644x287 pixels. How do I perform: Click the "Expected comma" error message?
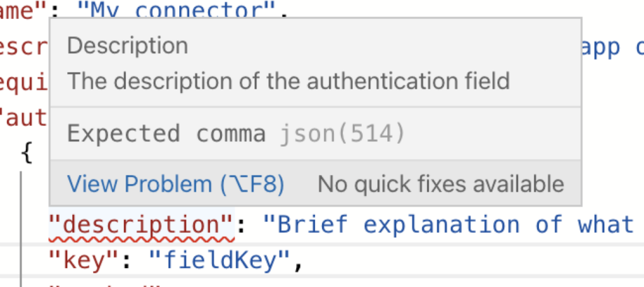click(166, 133)
